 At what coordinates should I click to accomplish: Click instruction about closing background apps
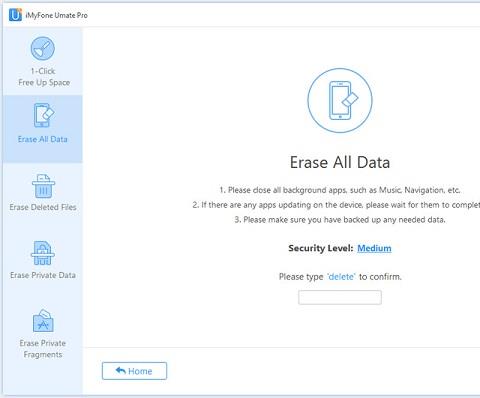pos(340,190)
